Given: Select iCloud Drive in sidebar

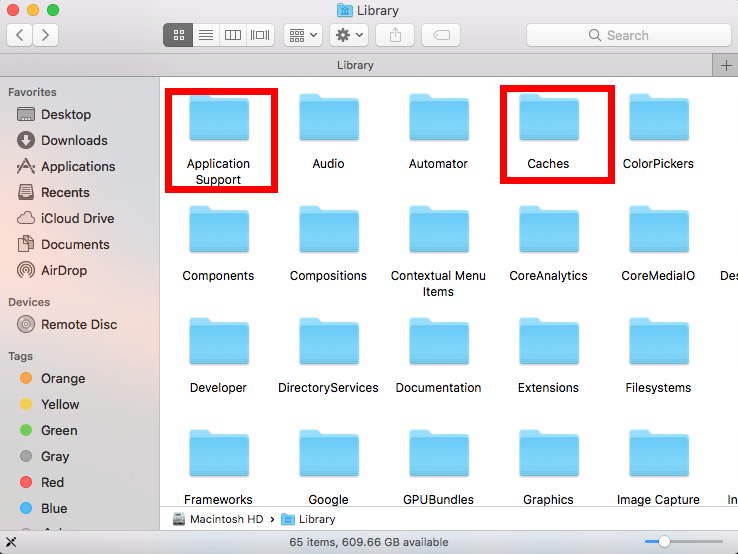Looking at the screenshot, I should tap(77, 219).
